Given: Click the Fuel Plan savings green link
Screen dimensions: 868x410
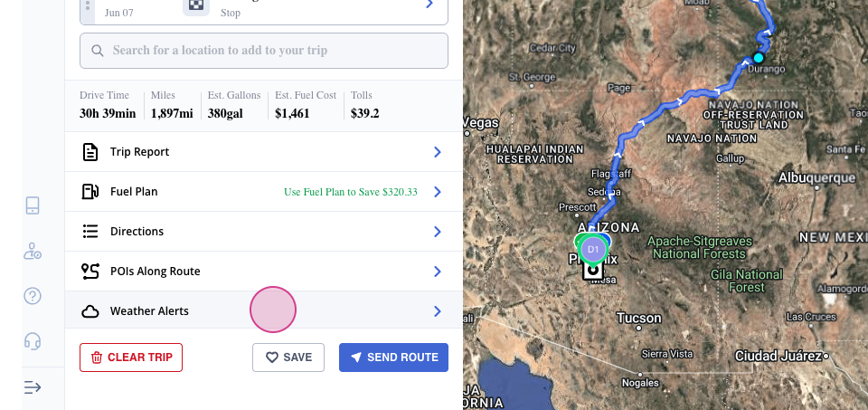Looking at the screenshot, I should tap(351, 192).
